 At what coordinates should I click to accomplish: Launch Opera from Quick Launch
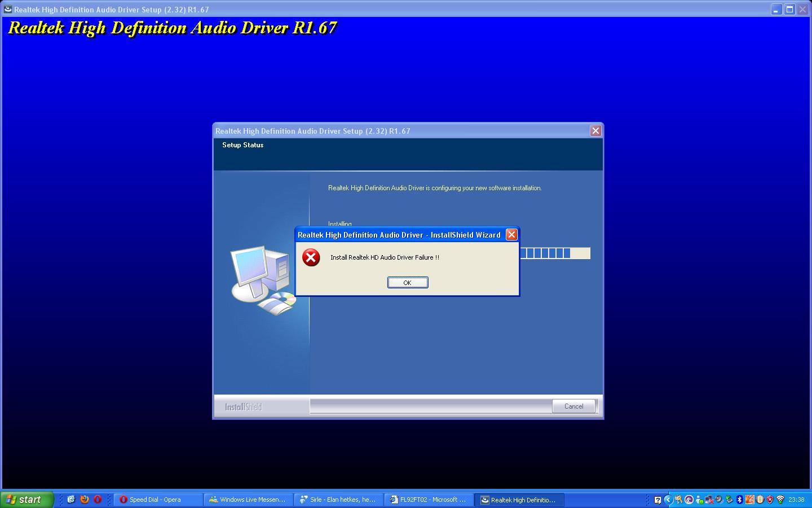click(98, 500)
